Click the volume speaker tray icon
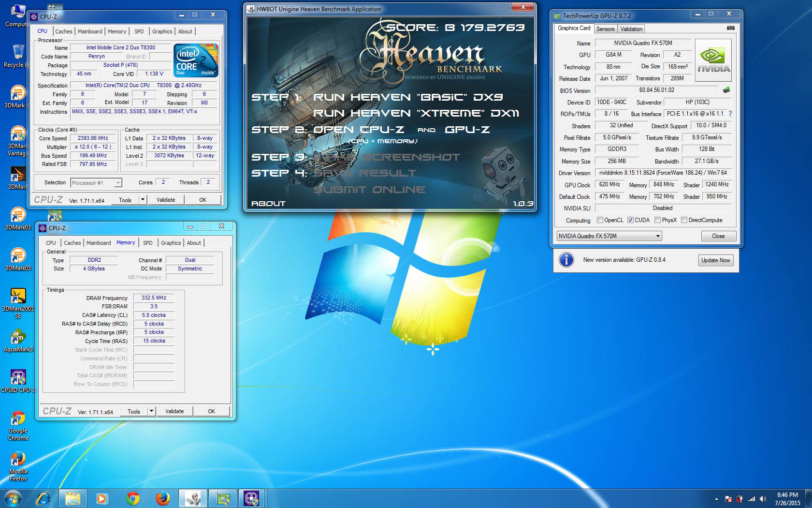The width and height of the screenshot is (812, 508). click(763, 499)
